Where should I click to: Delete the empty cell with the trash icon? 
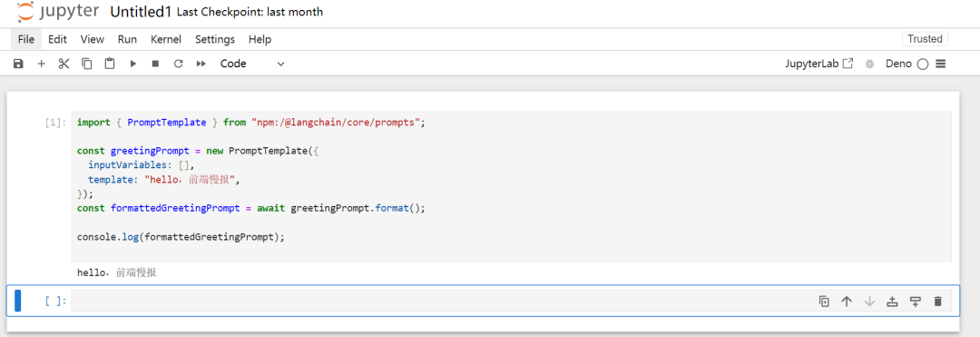tap(937, 302)
